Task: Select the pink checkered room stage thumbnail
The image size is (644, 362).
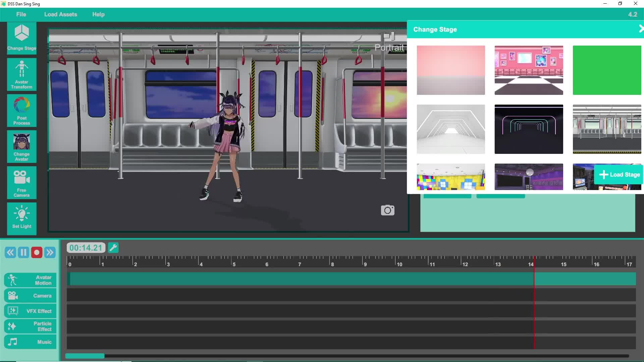Action: coord(529,70)
